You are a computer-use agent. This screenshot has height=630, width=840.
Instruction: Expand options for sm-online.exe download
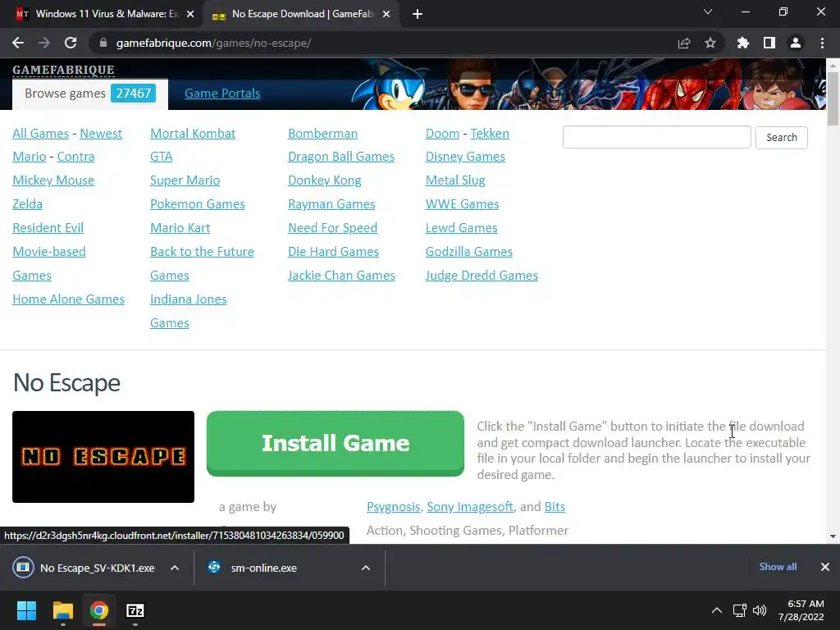click(366, 568)
